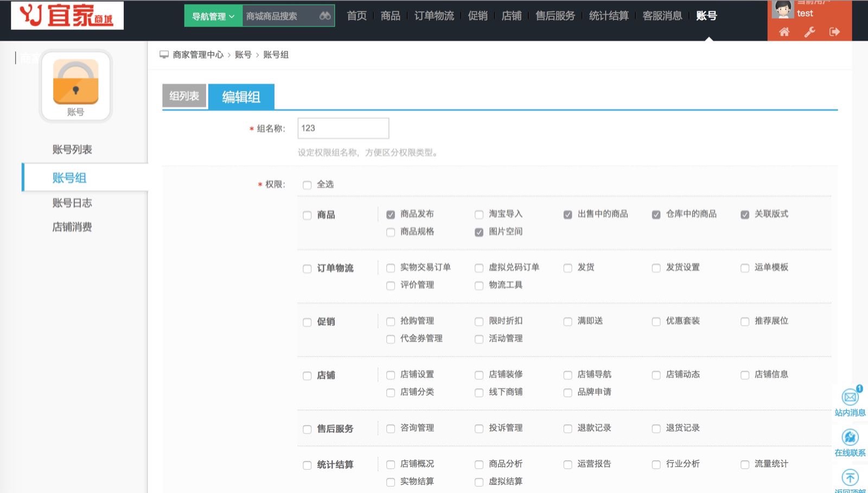Viewport: 868px width, 493px height.
Task: Uncheck the 关联版式 checkbox
Action: click(745, 215)
